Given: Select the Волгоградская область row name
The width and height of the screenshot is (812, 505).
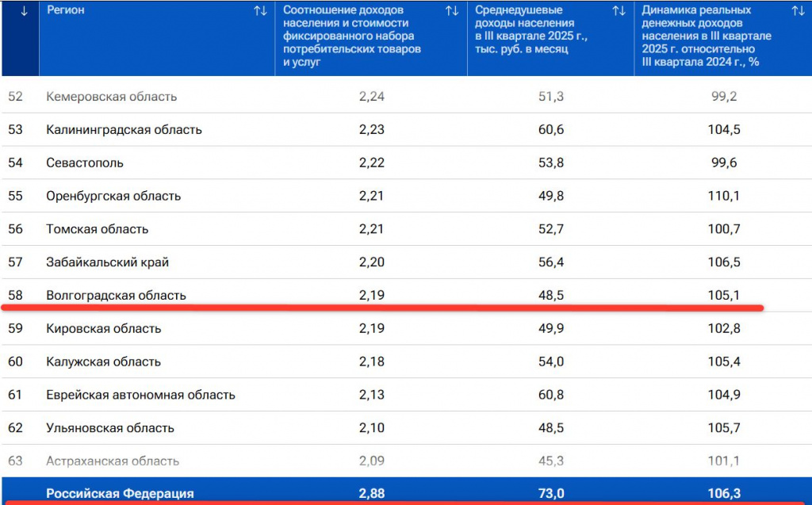Looking at the screenshot, I should pyautogui.click(x=116, y=296).
